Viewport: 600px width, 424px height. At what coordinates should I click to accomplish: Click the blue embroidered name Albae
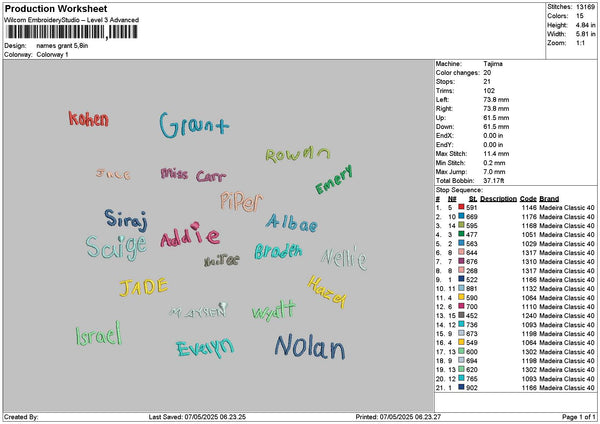pos(291,223)
